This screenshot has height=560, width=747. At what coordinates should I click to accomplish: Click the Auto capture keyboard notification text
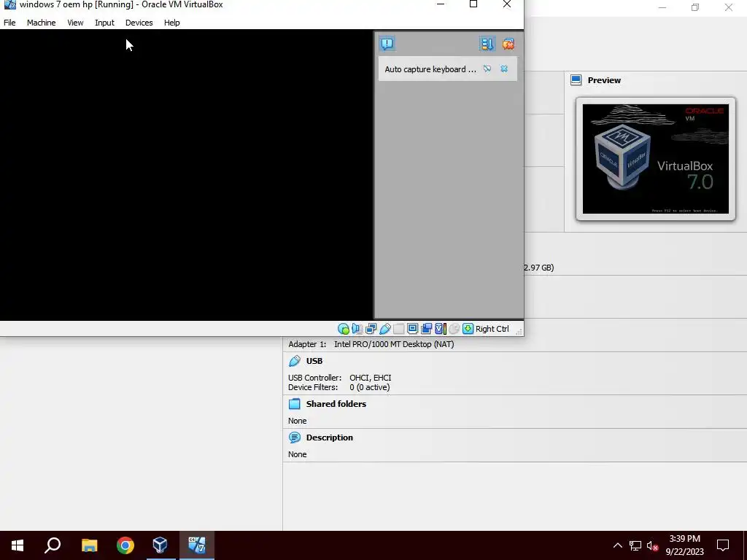[430, 69]
